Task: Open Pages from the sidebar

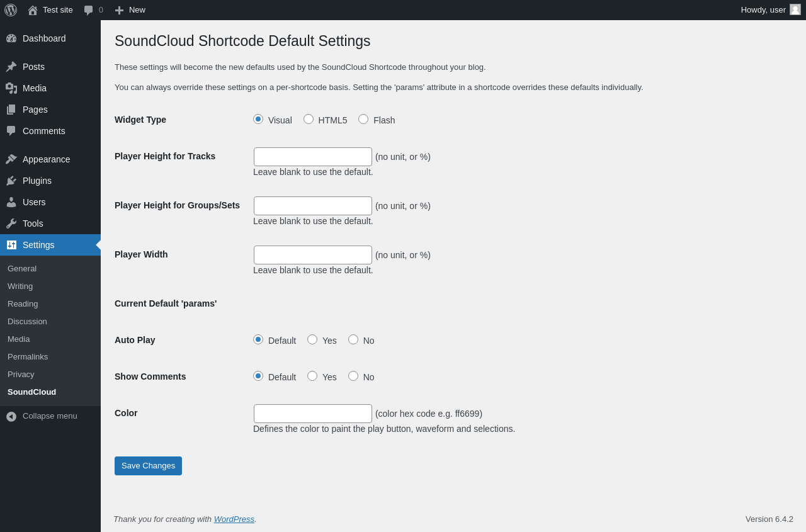Action: (x=50, y=110)
